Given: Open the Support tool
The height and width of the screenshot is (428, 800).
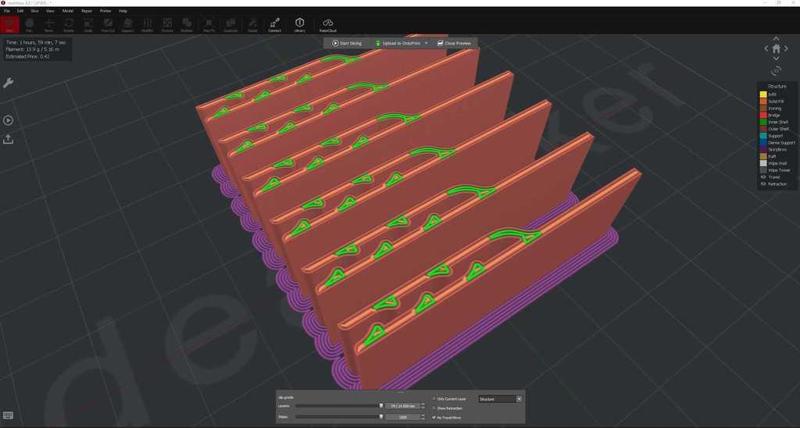Looking at the screenshot, I should (128, 24).
